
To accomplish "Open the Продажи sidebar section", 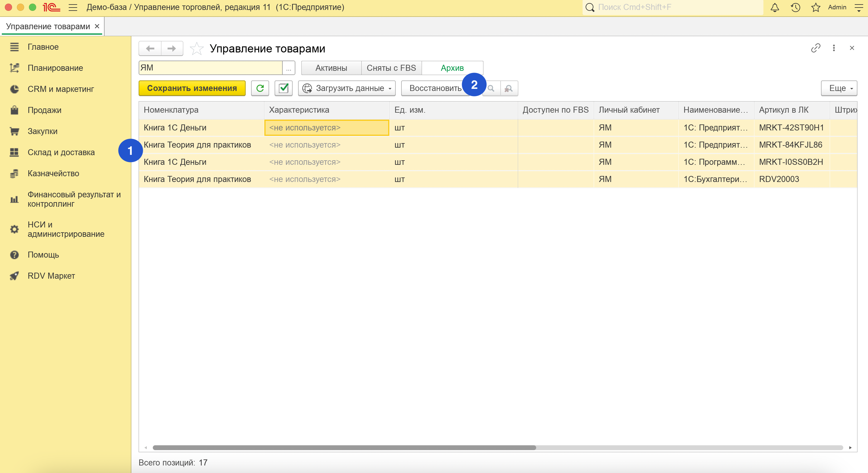I will tap(45, 110).
